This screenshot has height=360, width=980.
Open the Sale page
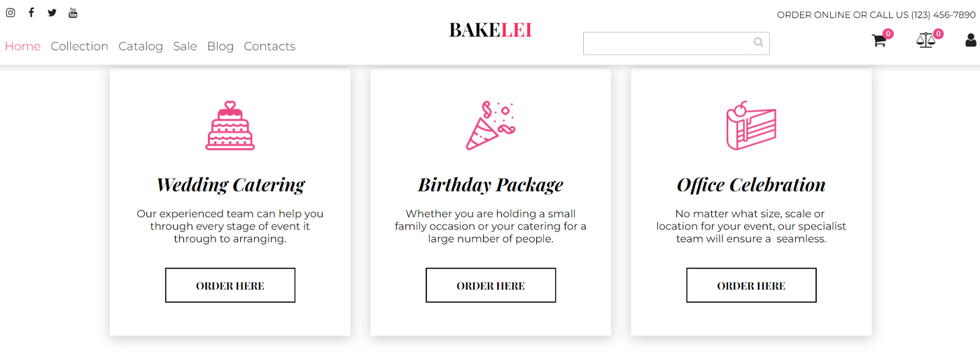(x=185, y=46)
